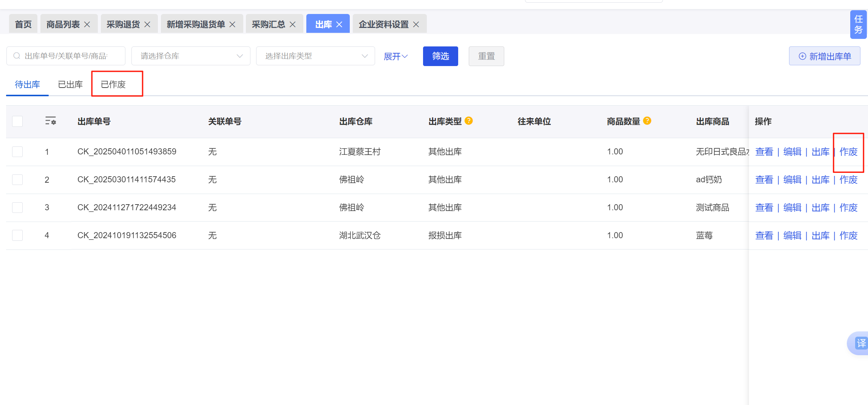Open the 任务 side panel button
The height and width of the screenshot is (405, 868).
pyautogui.click(x=858, y=25)
